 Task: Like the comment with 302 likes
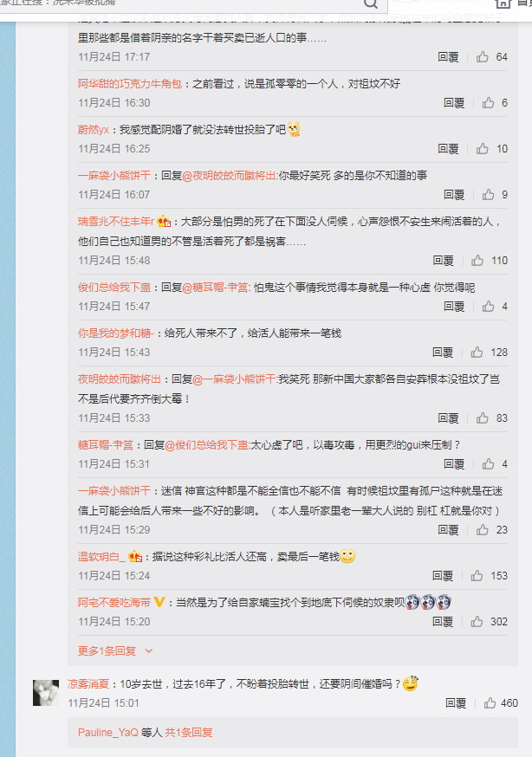tap(477, 621)
